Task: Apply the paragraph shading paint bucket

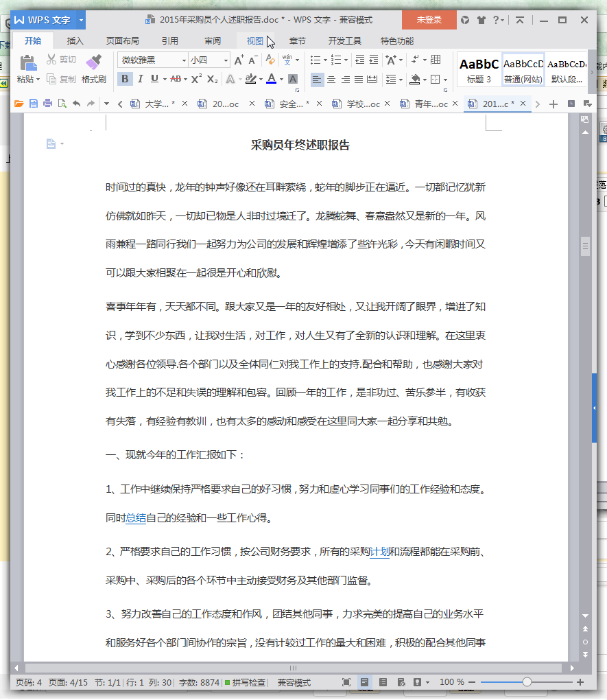Action: [415, 80]
